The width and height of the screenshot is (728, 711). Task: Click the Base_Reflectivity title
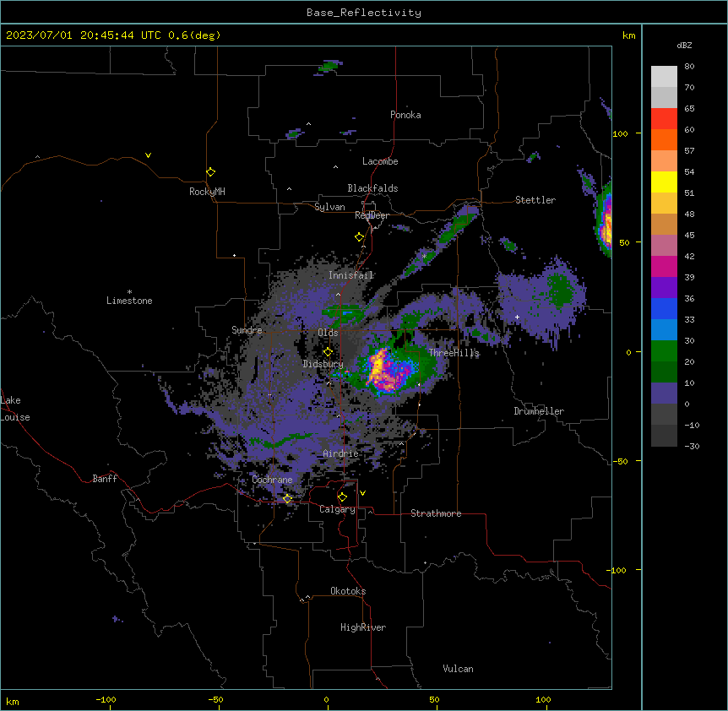[364, 13]
